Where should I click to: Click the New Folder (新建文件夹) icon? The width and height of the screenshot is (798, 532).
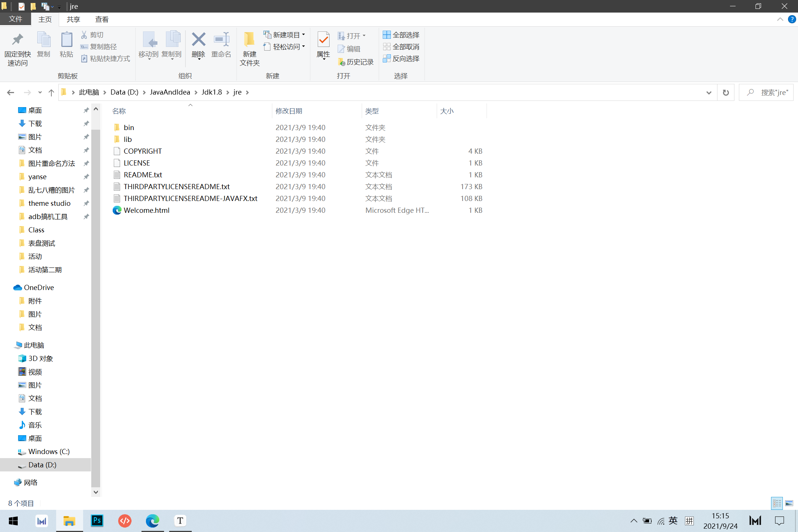pyautogui.click(x=249, y=40)
